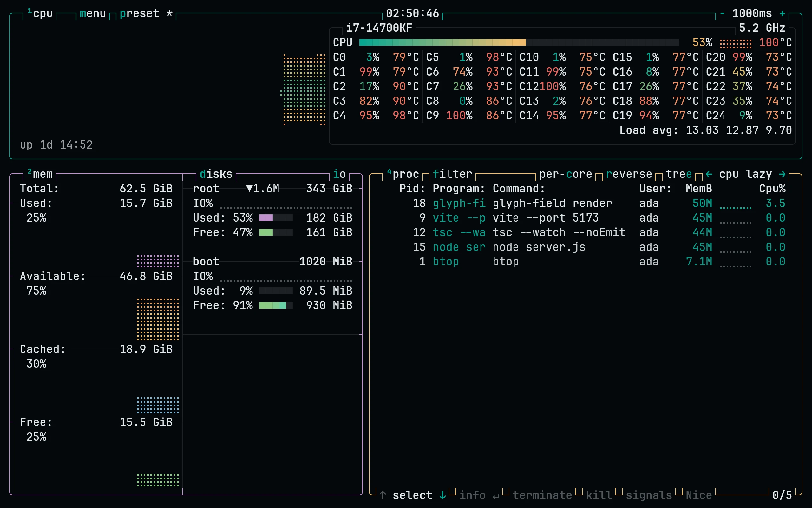The width and height of the screenshot is (812, 508).
Task: Toggle the mem box label
Action: click(40, 174)
